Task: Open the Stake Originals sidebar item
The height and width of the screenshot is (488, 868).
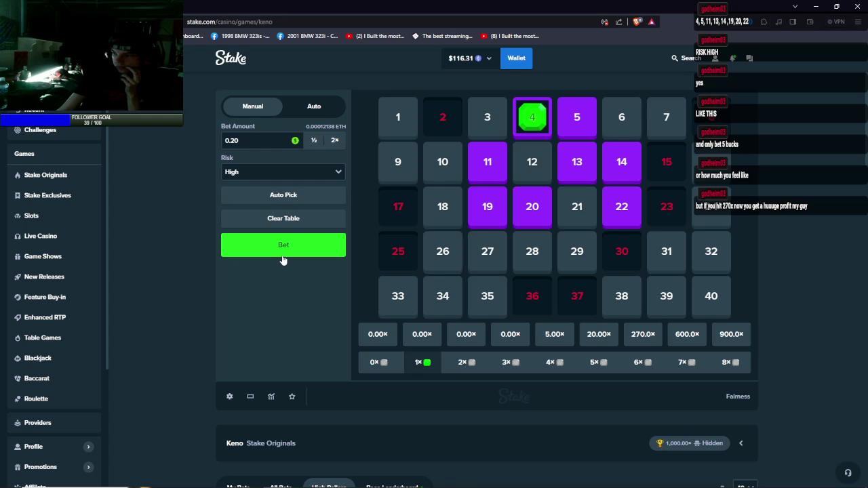Action: (x=54, y=175)
